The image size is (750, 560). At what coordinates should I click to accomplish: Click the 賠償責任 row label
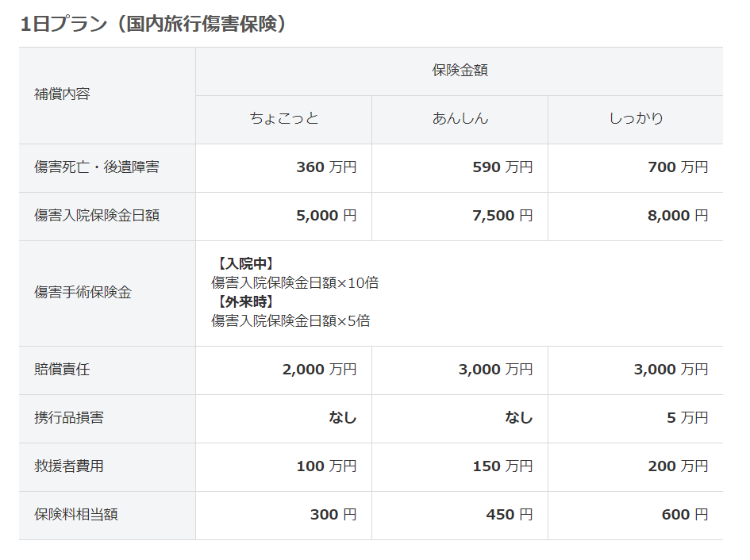(x=62, y=369)
